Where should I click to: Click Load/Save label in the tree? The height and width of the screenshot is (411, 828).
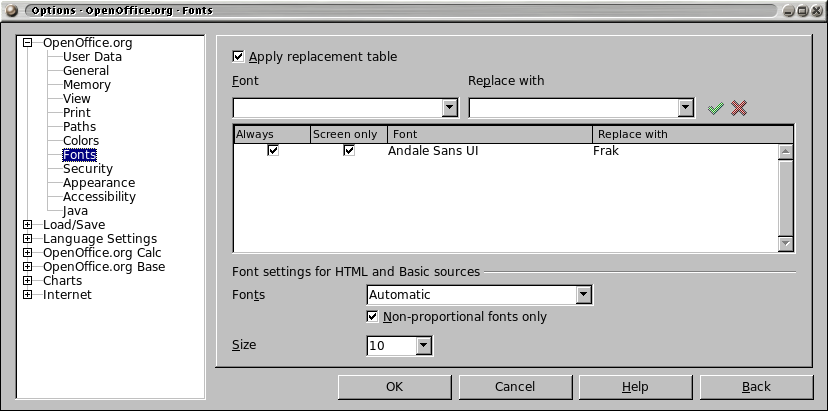coord(74,225)
